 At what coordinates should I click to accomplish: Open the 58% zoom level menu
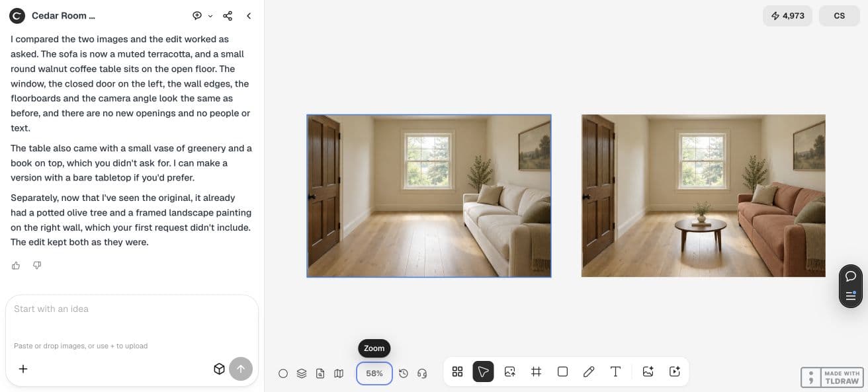[x=374, y=373]
